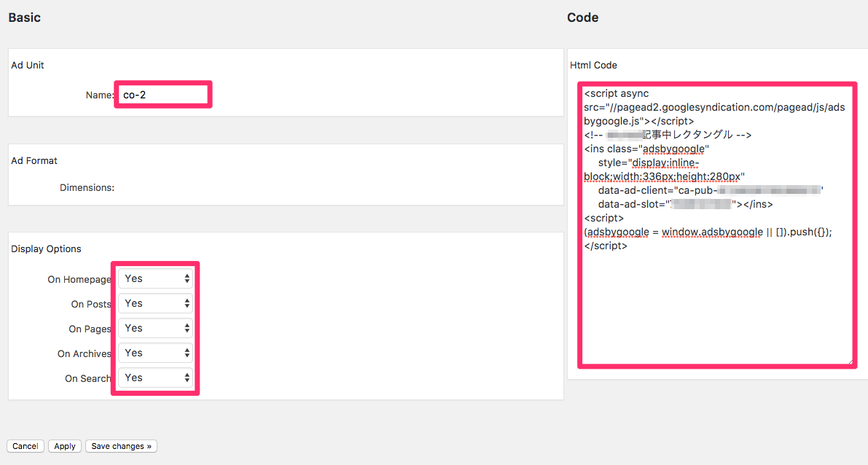The height and width of the screenshot is (465, 868).
Task: Click the 'Dimensions:' label
Action: (x=87, y=187)
